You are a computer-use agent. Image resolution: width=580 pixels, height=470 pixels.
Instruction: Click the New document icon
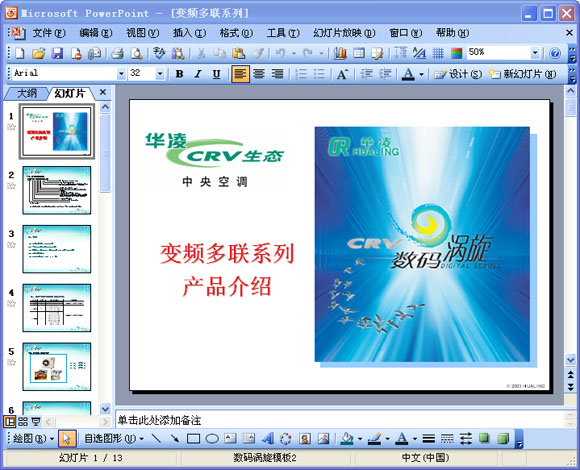20,53
